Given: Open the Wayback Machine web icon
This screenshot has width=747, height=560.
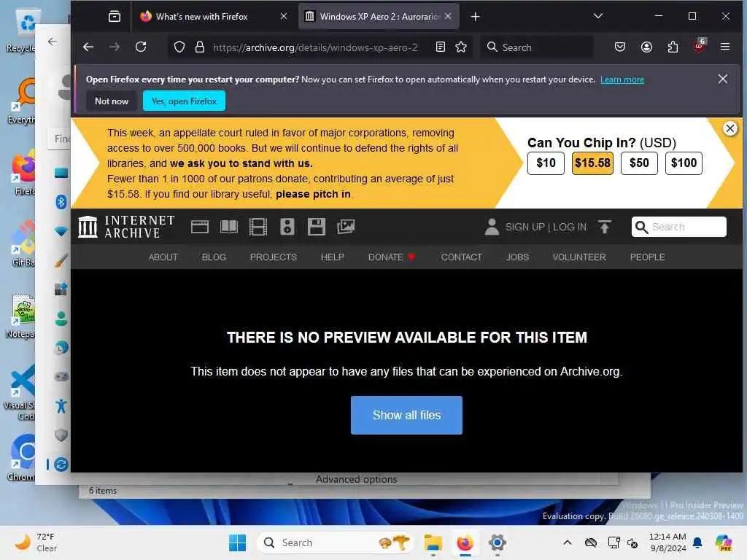Looking at the screenshot, I should point(200,227).
